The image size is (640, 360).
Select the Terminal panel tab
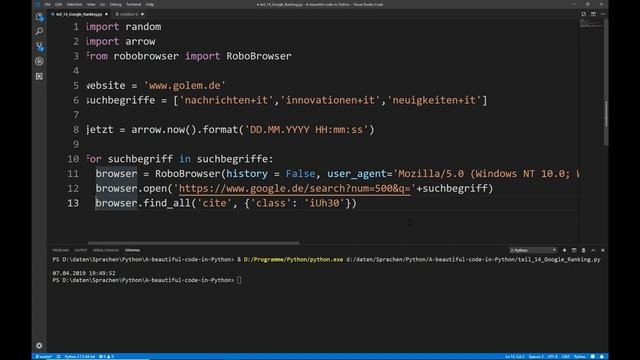(x=132, y=250)
